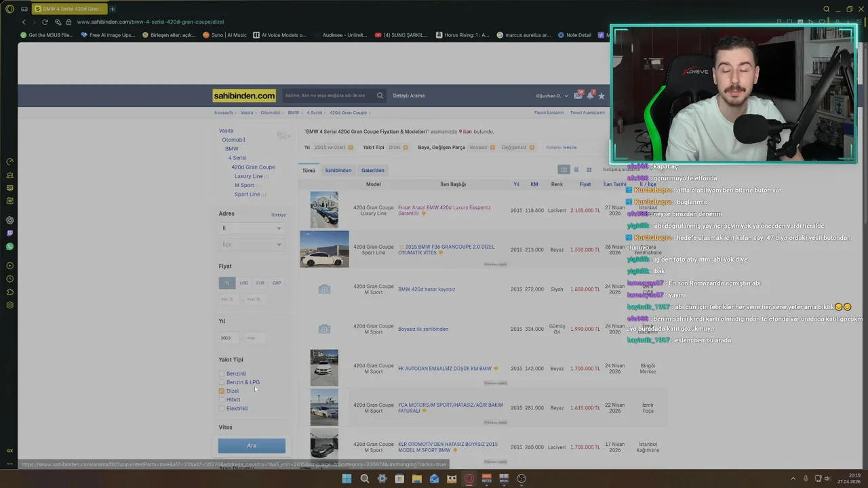This screenshot has width=868, height=488.
Task: Remove the '2015 ve üzeri' year filter
Action: click(351, 147)
